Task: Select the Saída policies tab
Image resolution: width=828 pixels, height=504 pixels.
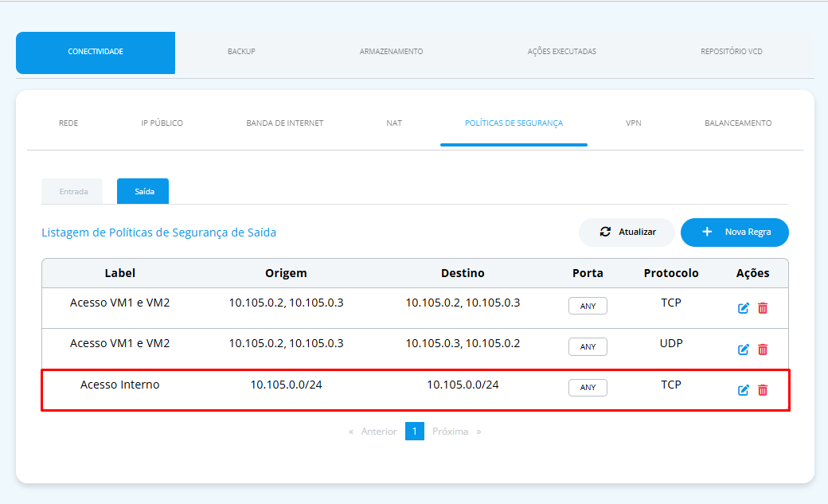Action: point(143,191)
